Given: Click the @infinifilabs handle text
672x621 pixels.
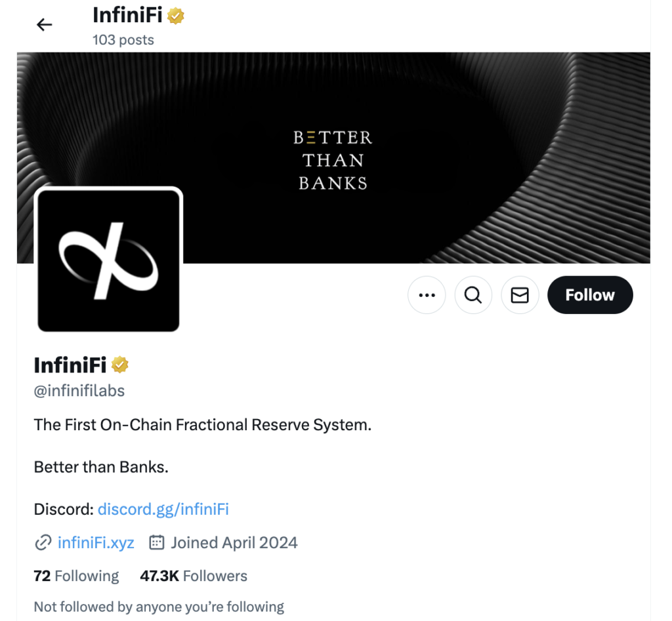Looking at the screenshot, I should [79, 391].
